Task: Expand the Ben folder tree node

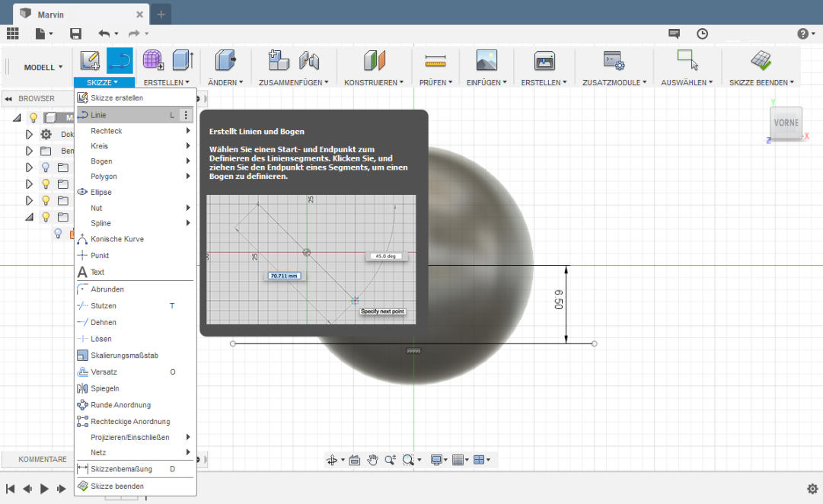Action: point(29,151)
